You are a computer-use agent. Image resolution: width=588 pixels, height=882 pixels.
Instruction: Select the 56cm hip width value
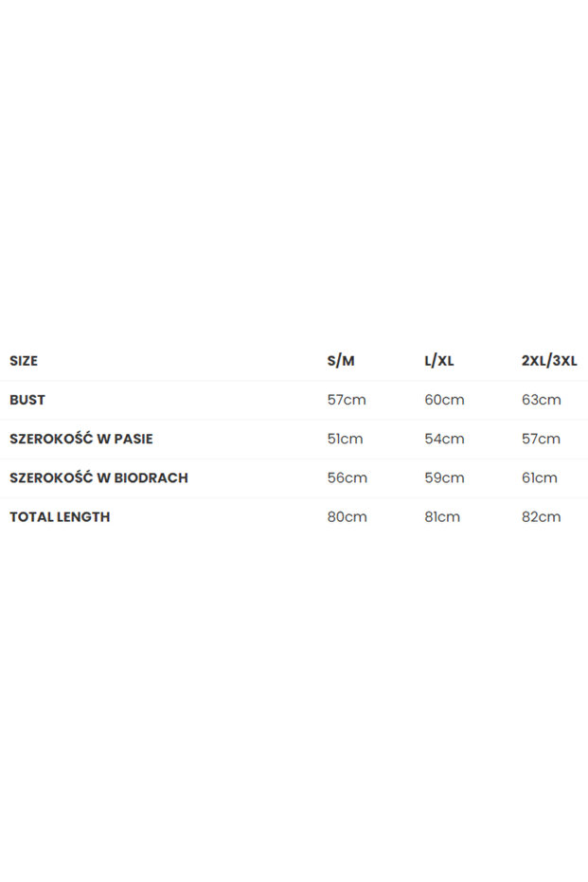(347, 477)
